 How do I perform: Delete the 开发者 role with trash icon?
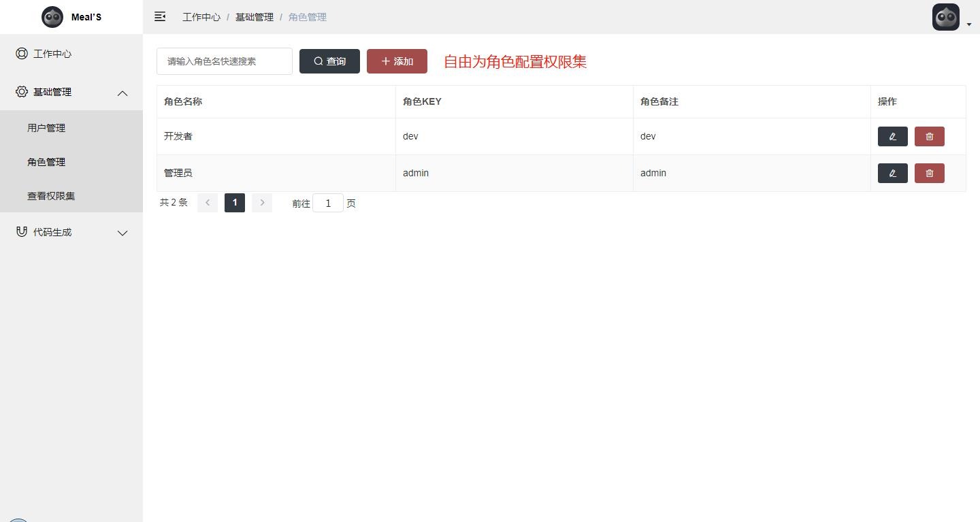929,136
